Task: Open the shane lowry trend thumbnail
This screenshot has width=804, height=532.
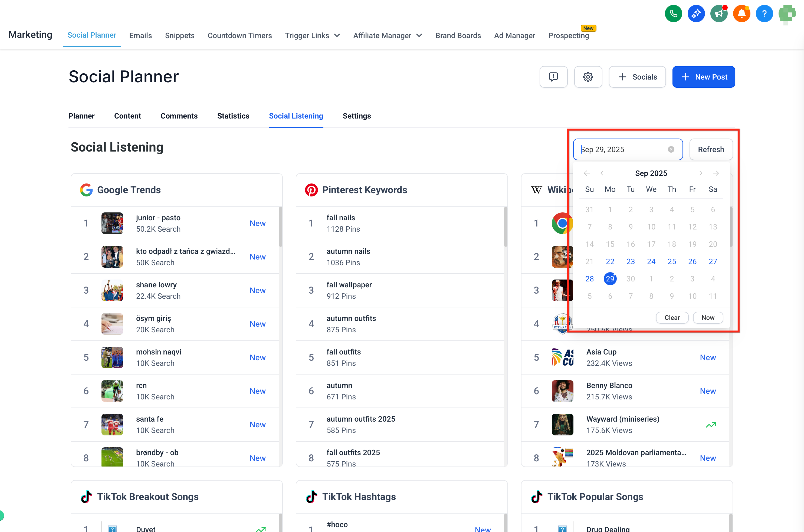Action: click(112, 290)
